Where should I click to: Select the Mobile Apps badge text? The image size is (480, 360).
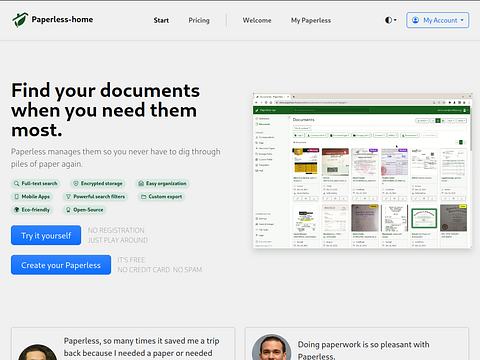tap(36, 197)
